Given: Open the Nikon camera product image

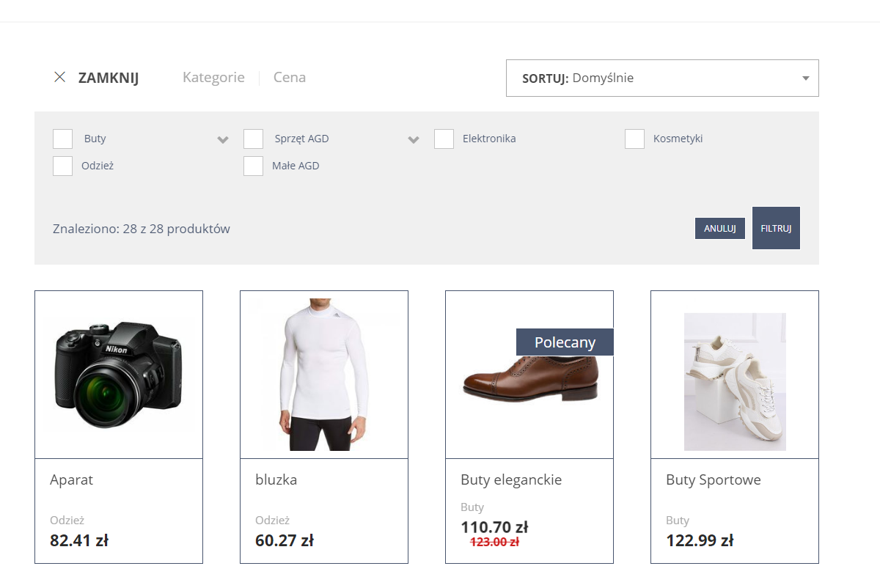Looking at the screenshot, I should pos(119,375).
